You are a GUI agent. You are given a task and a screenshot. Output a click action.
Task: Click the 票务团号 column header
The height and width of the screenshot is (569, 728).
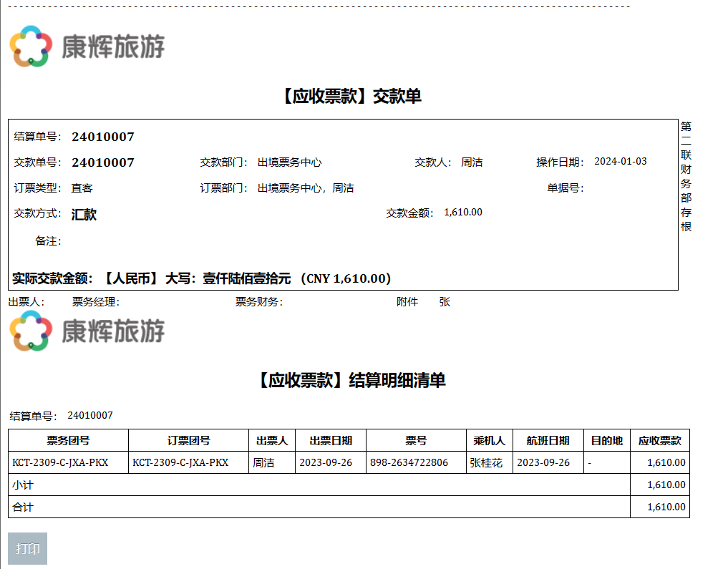pos(68,441)
